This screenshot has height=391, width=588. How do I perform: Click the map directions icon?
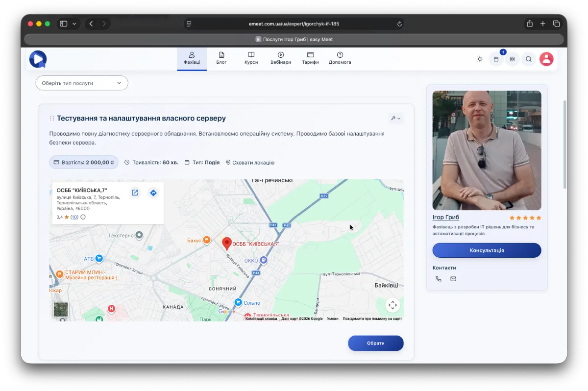click(x=153, y=193)
